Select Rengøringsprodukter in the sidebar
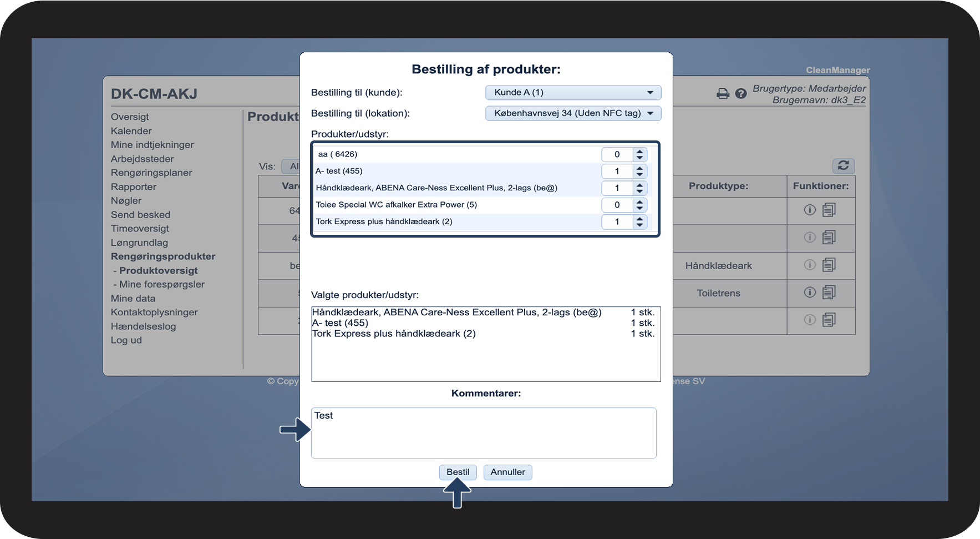Image resolution: width=980 pixels, height=539 pixels. (x=163, y=256)
